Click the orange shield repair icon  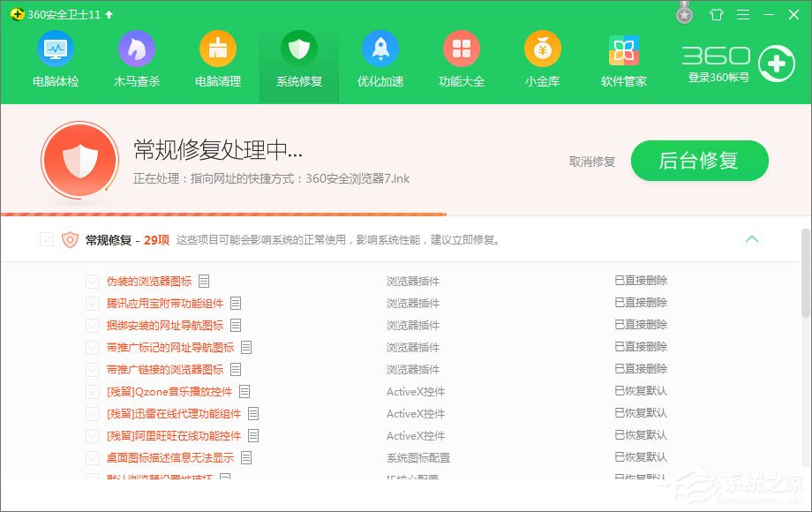[x=79, y=162]
